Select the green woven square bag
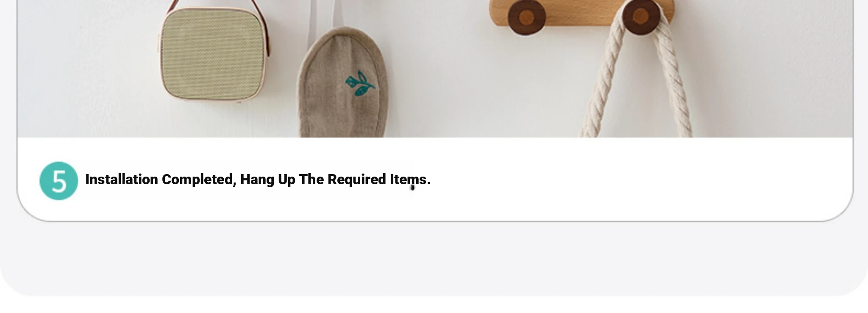Screen dimensions: 868x313 pos(213,54)
